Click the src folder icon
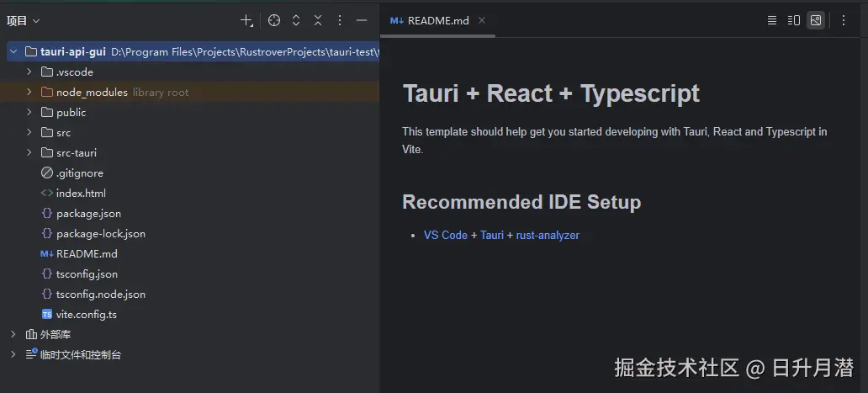Image resolution: width=868 pixels, height=393 pixels. click(47, 132)
